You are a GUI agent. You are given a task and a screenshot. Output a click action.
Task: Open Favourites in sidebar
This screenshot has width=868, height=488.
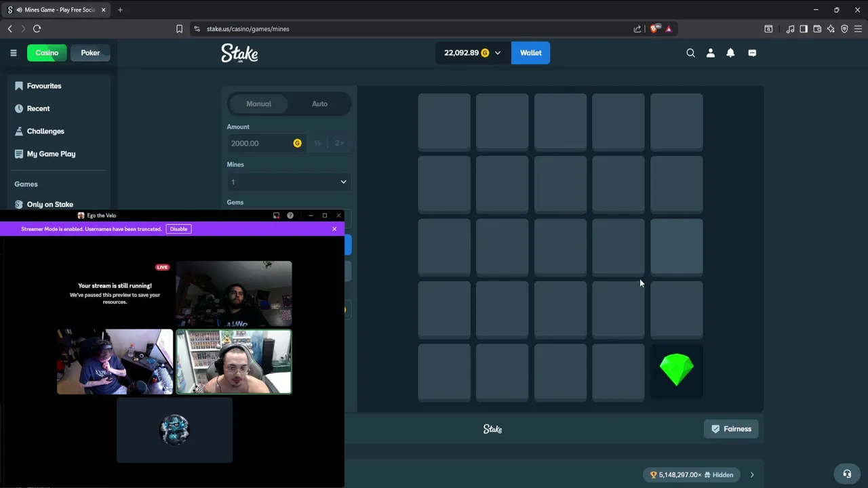pyautogui.click(x=44, y=86)
